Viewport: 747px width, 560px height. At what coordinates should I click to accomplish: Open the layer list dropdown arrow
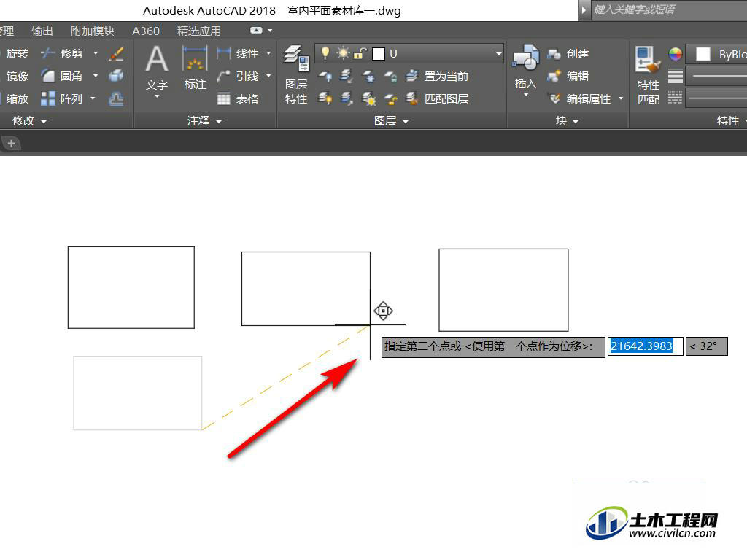[498, 53]
